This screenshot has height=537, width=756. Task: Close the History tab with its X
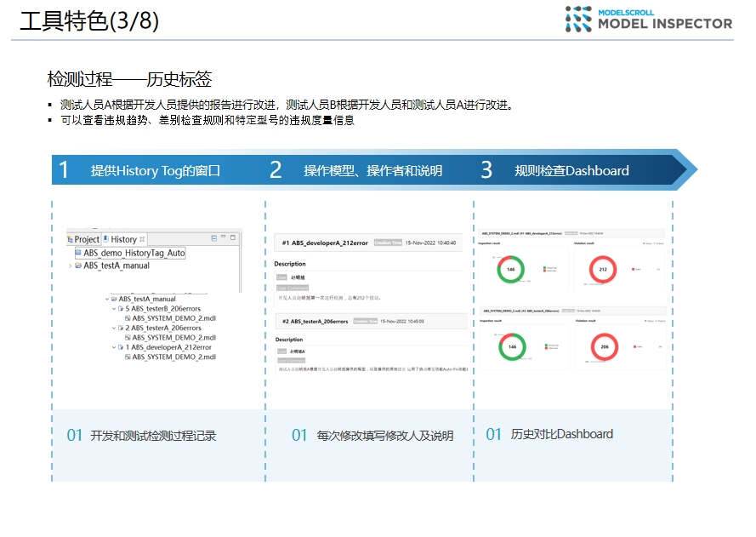click(142, 239)
